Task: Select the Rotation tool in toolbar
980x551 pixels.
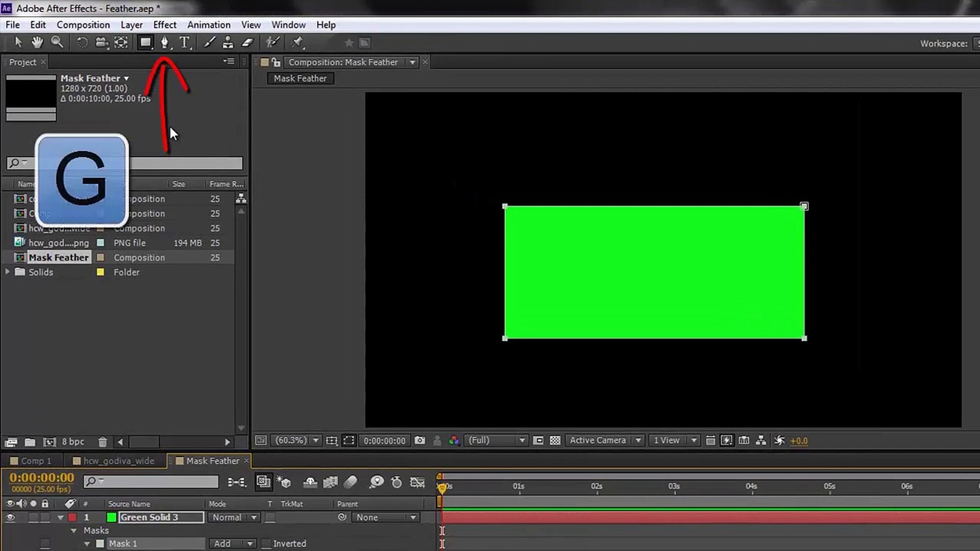Action: (81, 42)
